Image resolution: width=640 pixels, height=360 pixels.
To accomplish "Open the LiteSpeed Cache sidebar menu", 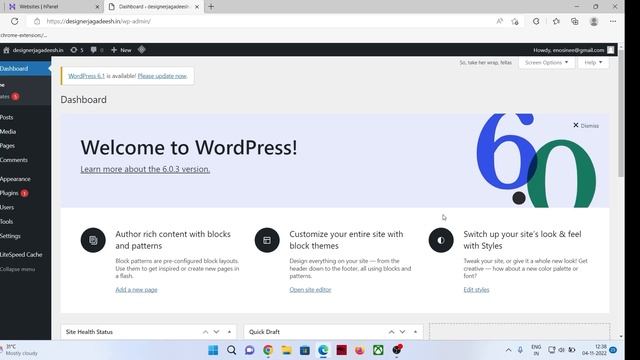I will click(25, 254).
